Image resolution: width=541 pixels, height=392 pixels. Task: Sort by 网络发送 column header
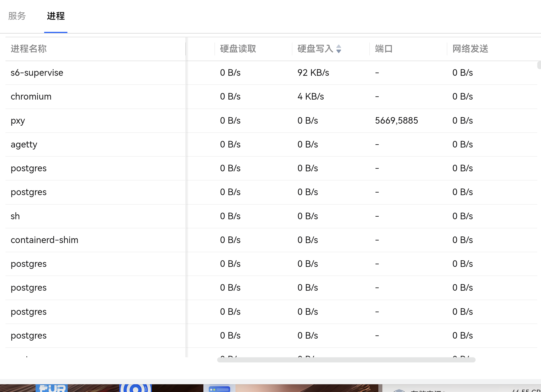(470, 49)
